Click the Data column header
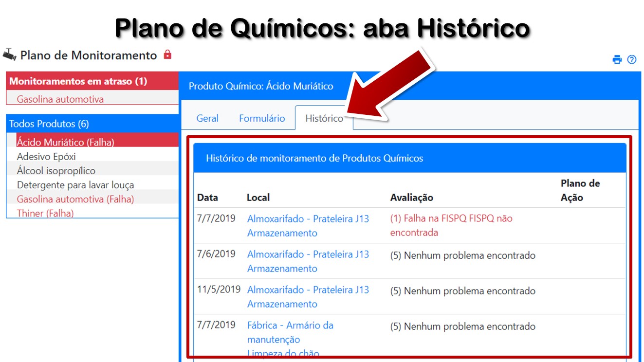 pos(207,198)
